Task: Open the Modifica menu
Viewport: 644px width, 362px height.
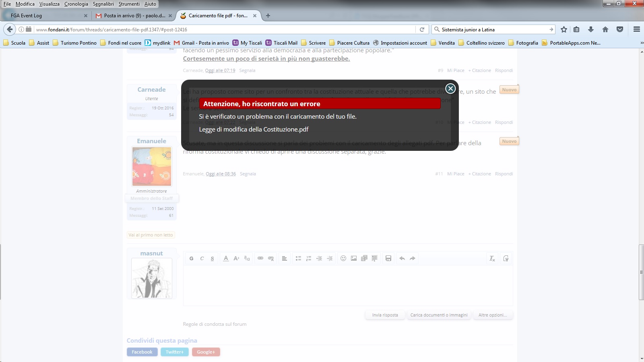Action: pyautogui.click(x=25, y=4)
